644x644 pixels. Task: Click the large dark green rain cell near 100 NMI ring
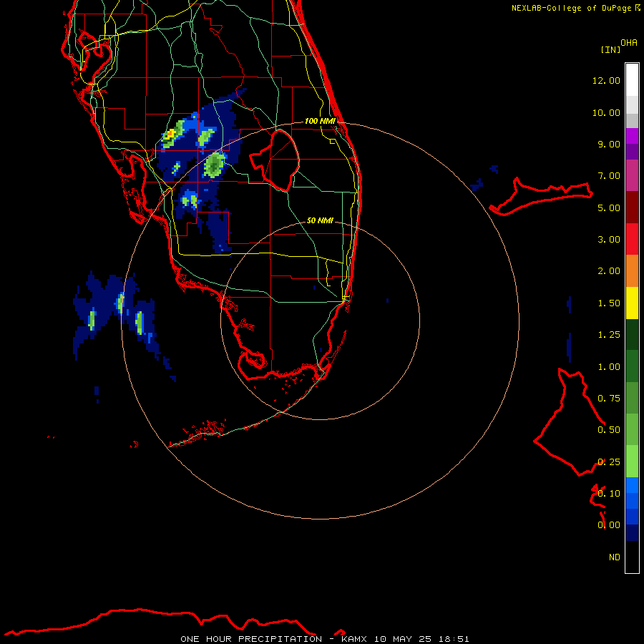[x=214, y=165]
